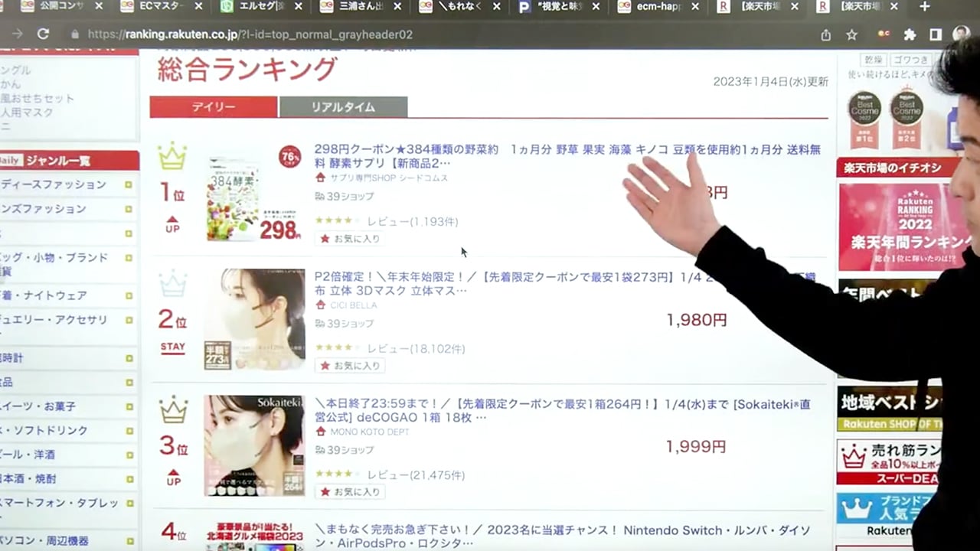Image resolution: width=980 pixels, height=551 pixels.
Task: Select the リアルタイム ranking tab
Action: tap(343, 107)
